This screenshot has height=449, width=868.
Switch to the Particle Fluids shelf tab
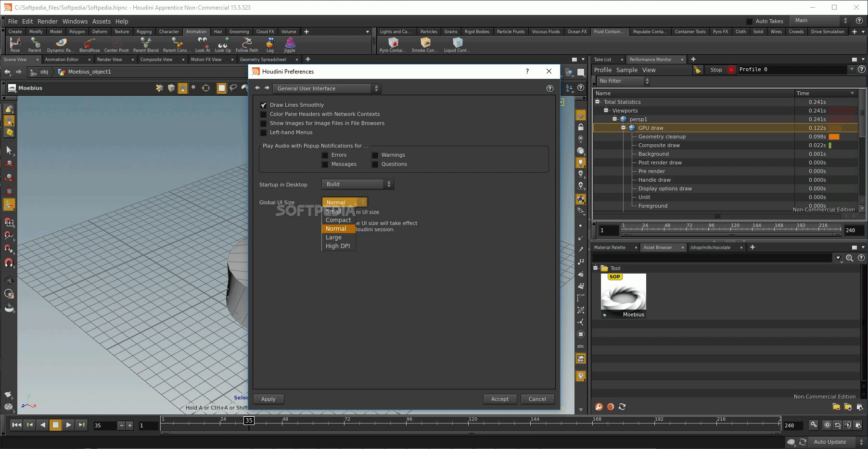(511, 32)
